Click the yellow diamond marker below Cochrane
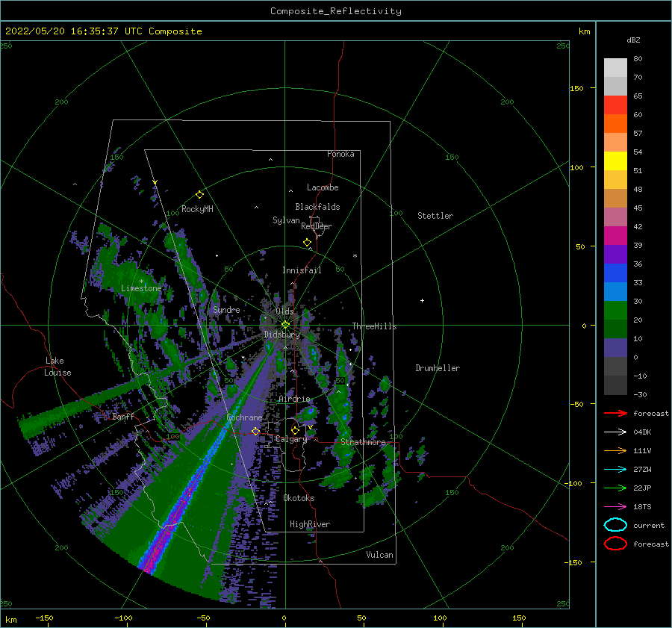This screenshot has height=628, width=672. tap(255, 432)
